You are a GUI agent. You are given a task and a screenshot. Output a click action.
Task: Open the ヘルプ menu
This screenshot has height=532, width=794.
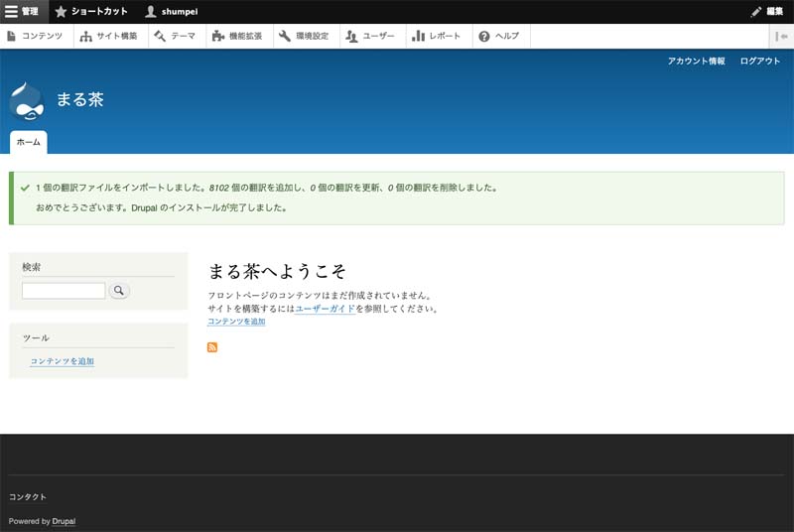tap(500, 36)
